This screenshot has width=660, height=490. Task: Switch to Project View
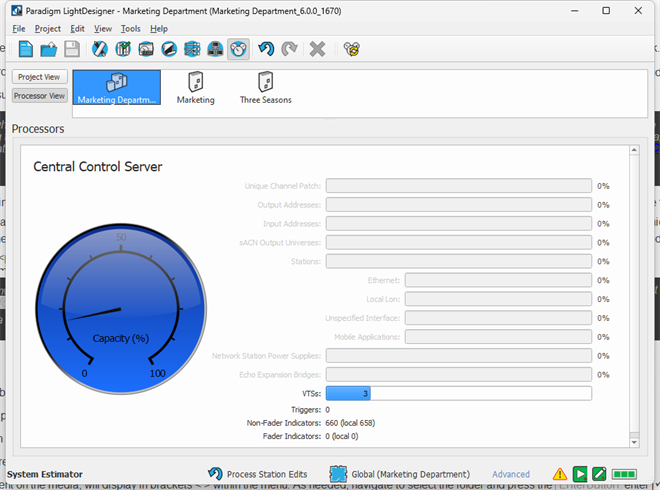(x=39, y=77)
